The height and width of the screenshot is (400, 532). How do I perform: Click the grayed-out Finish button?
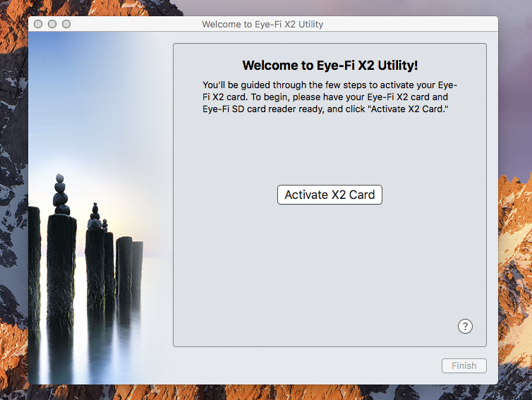coord(464,365)
